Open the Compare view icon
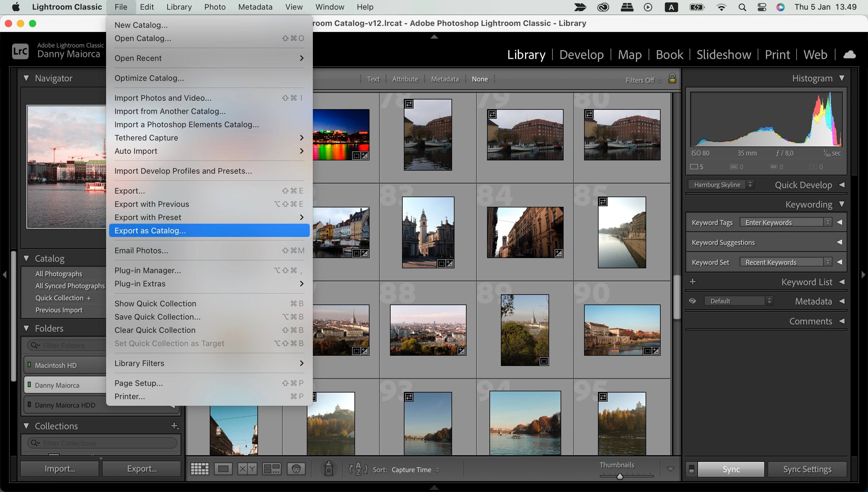This screenshot has height=492, width=868. (247, 468)
